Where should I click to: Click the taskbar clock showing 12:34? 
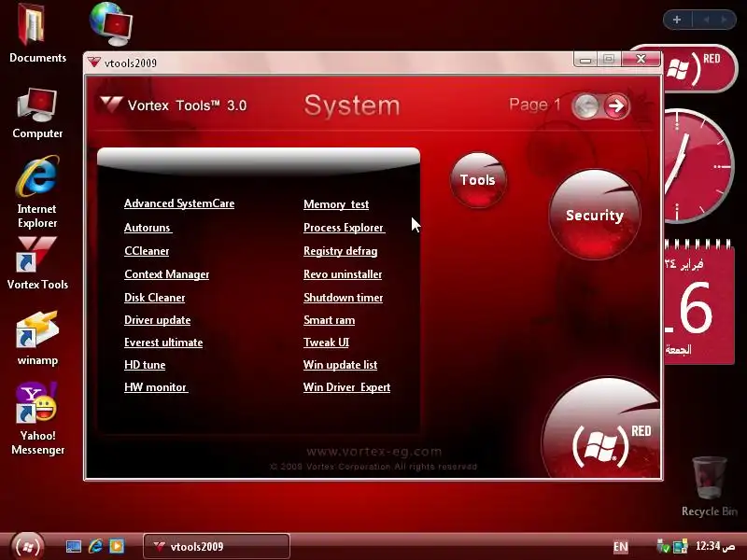click(x=715, y=546)
